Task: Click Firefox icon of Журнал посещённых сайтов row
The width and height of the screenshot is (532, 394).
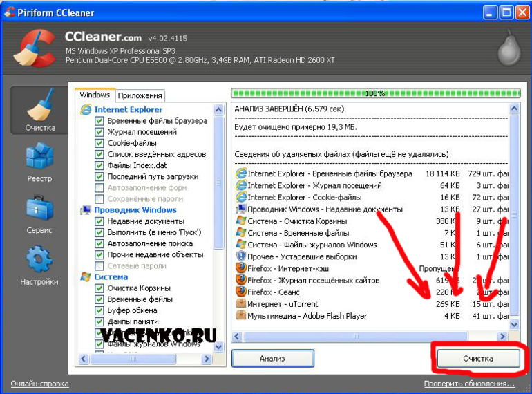Action: pos(241,281)
